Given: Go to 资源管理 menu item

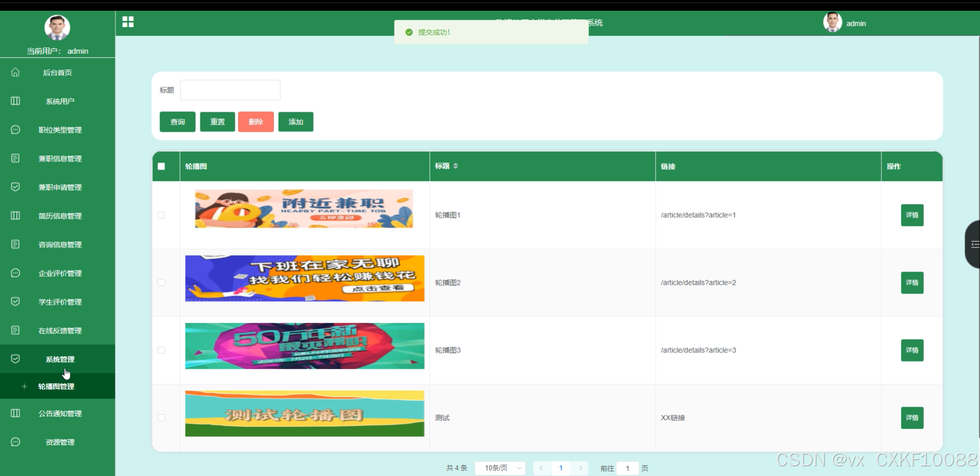Looking at the screenshot, I should 60,442.
